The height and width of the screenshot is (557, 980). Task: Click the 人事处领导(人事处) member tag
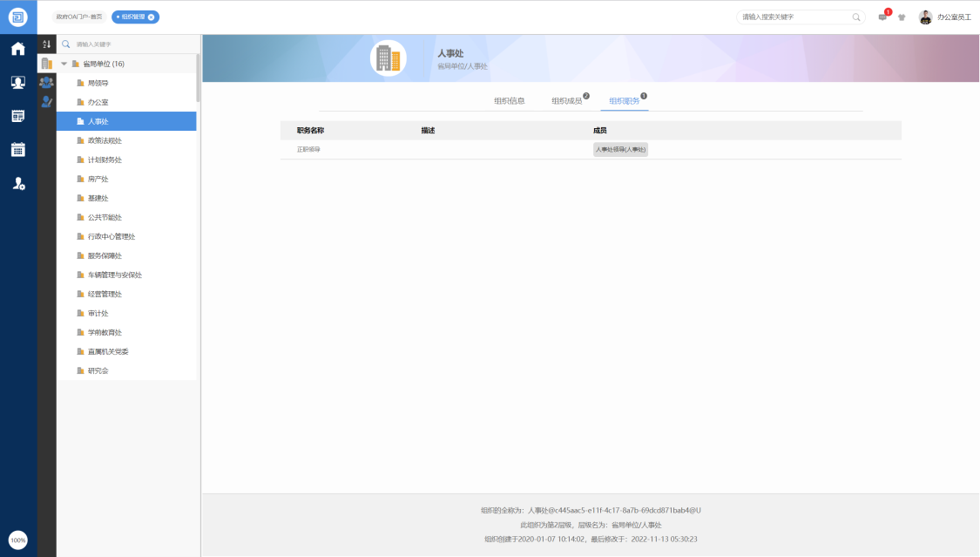pos(620,150)
